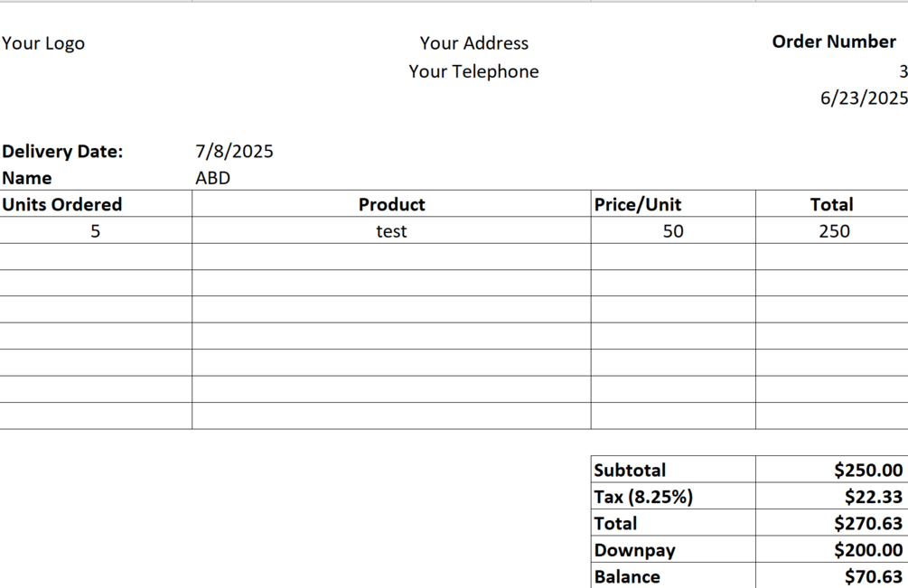Image resolution: width=908 pixels, height=588 pixels.
Task: Click the order date 6/23/2025 cell
Action: point(863,98)
